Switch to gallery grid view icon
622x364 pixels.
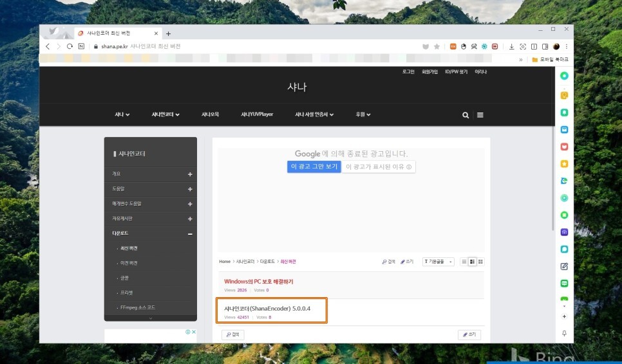(480, 262)
